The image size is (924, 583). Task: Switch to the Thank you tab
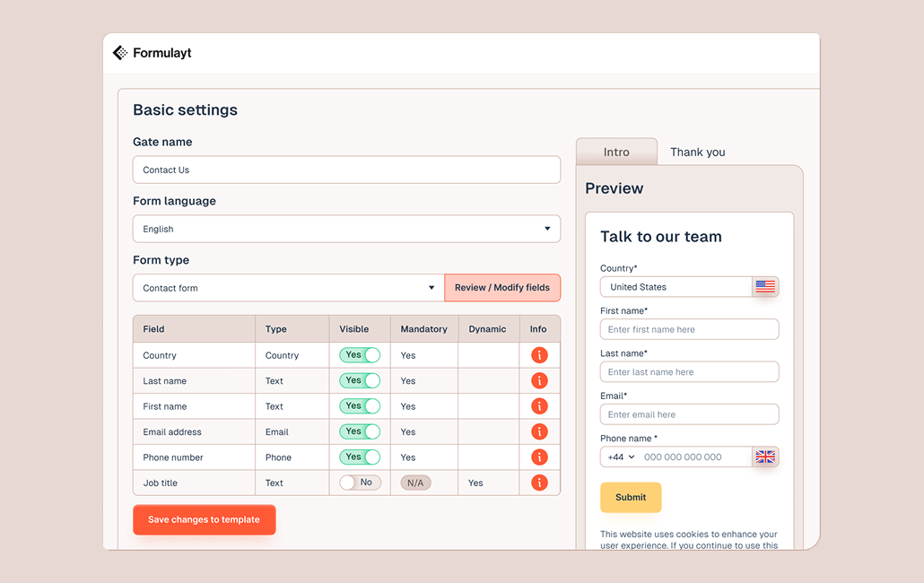click(697, 152)
